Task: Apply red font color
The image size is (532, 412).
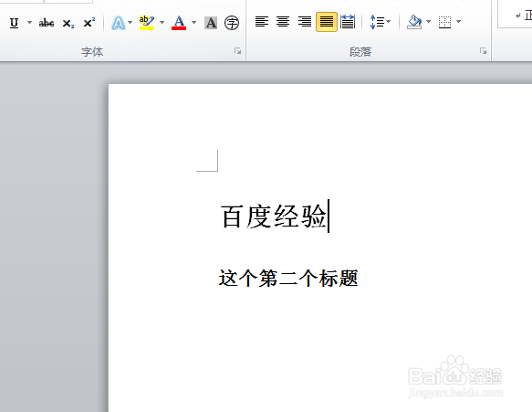Action: tap(179, 23)
